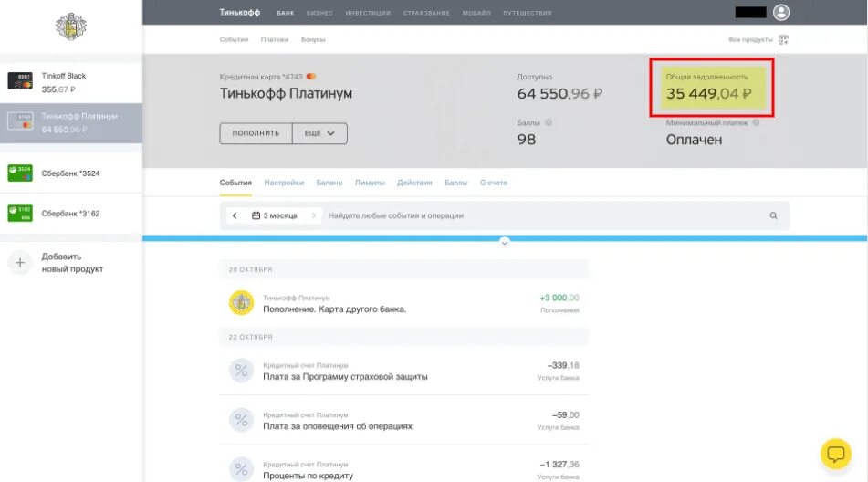Click the Тинькофф Платинум card title
The width and height of the screenshot is (868, 482).
(x=286, y=93)
